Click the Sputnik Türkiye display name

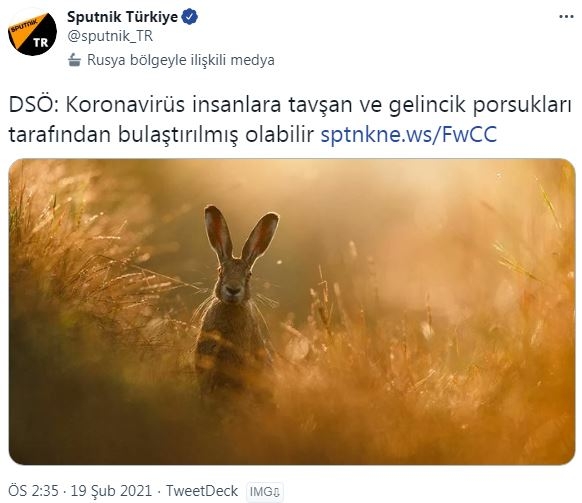pos(122,17)
